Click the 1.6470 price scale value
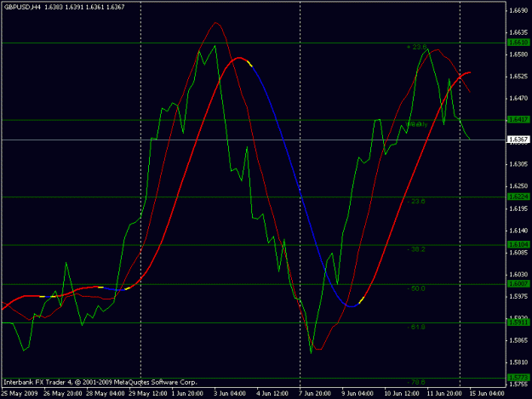This screenshot has height=399, width=532. (519, 99)
